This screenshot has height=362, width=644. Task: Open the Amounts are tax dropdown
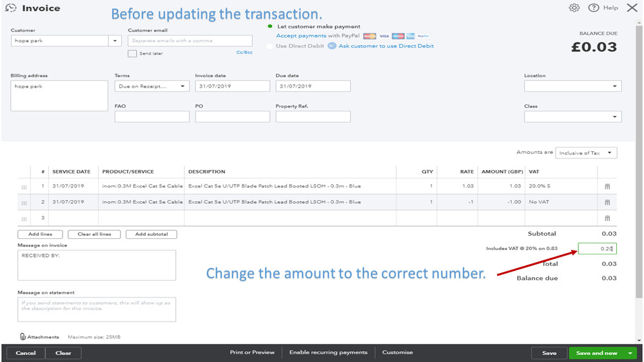586,153
